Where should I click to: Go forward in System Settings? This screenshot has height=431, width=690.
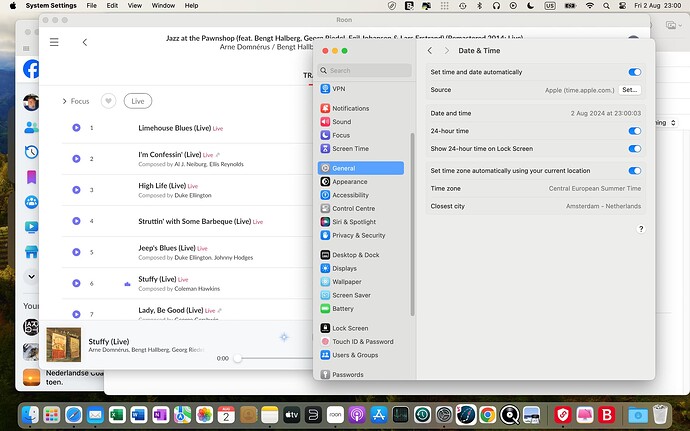[x=447, y=51]
